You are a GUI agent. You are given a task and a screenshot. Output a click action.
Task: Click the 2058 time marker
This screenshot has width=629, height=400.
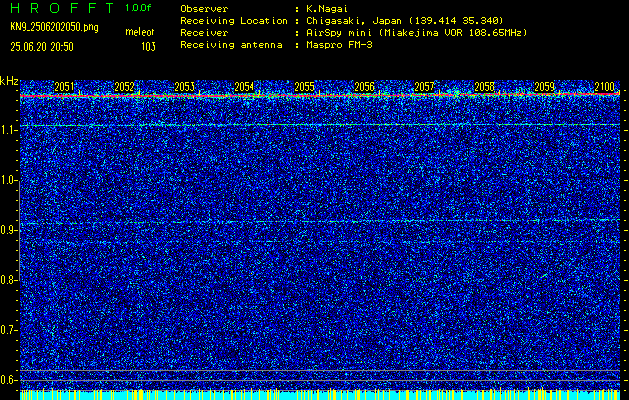[x=485, y=87]
